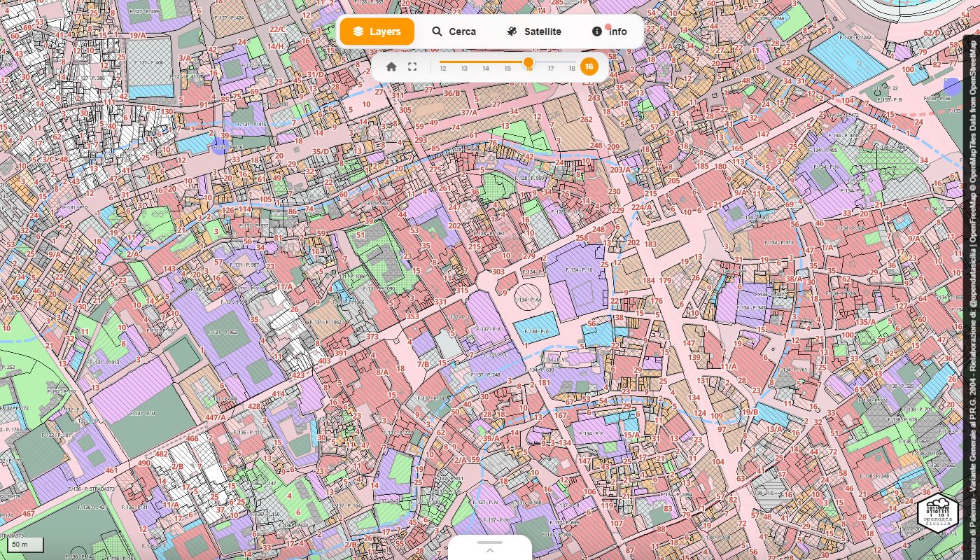Click street number 447/A
Viewport: 980px width, 560px height.
point(215,417)
